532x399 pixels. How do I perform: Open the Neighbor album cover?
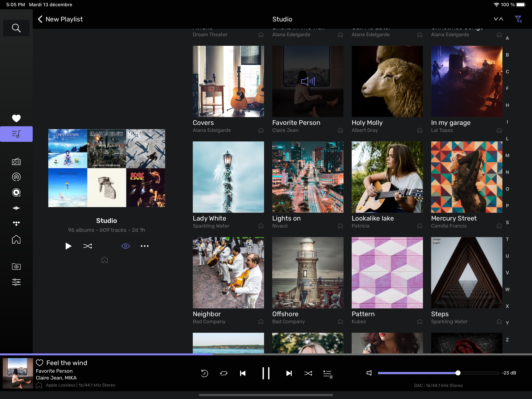(x=228, y=273)
